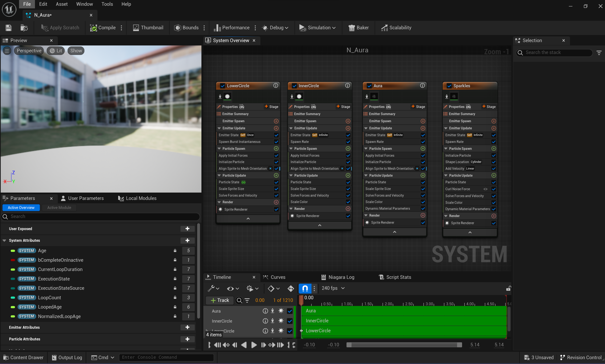
Task: Toggle the timeline snapping magnet icon
Action: point(305,288)
